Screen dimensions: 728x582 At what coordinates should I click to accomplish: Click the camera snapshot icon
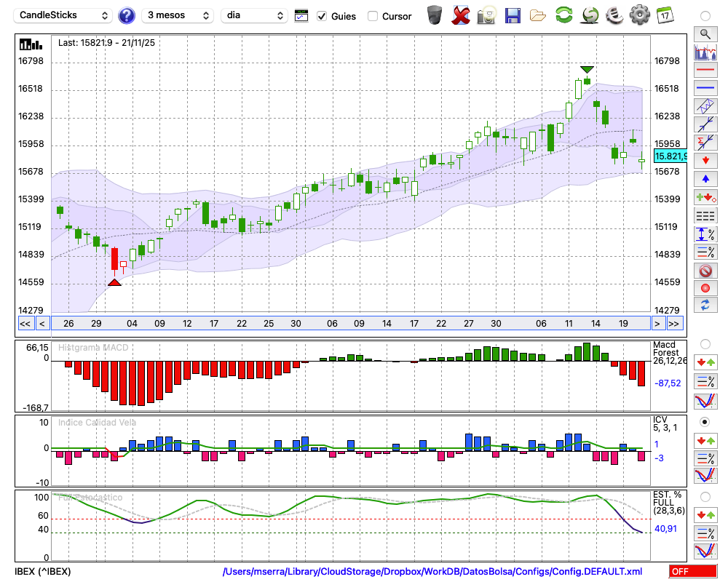(x=486, y=15)
